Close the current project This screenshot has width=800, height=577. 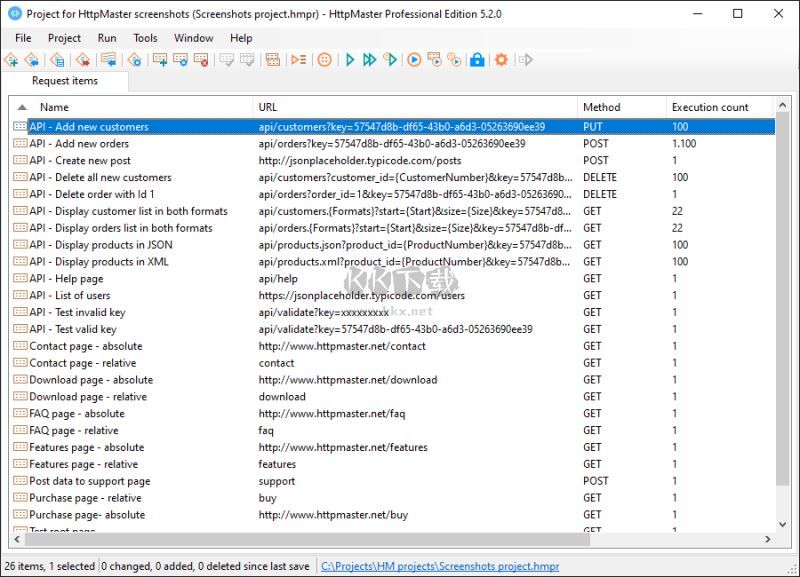pos(80,59)
